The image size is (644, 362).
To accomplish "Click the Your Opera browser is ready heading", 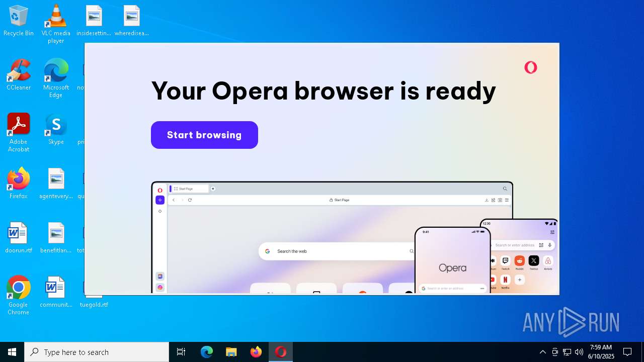I will [x=324, y=91].
